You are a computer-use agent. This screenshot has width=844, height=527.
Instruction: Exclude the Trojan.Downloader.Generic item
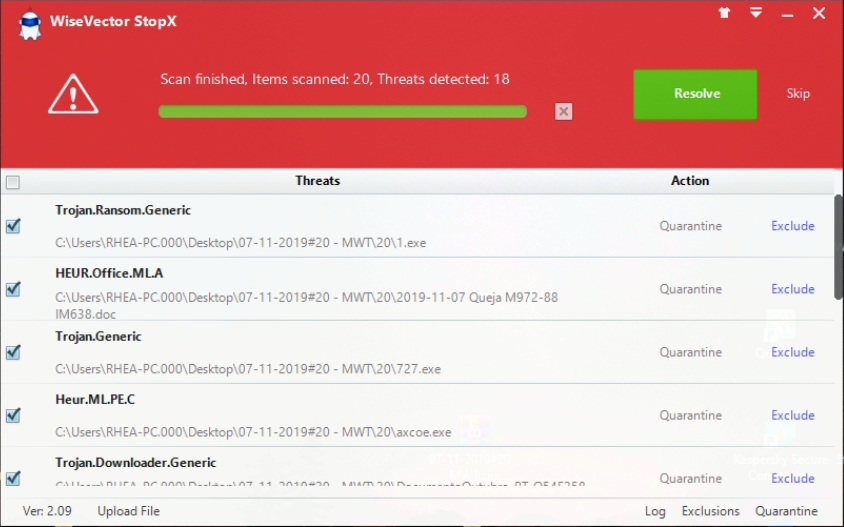click(792, 478)
